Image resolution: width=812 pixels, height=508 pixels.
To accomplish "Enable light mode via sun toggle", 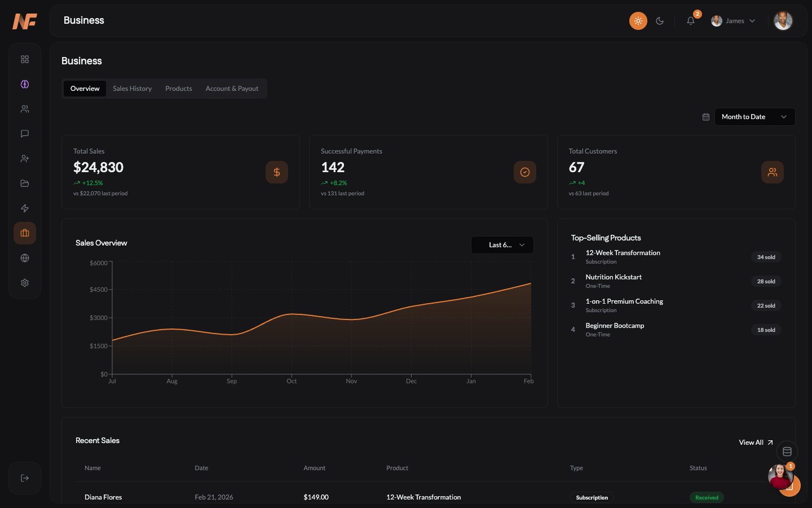I will point(638,20).
